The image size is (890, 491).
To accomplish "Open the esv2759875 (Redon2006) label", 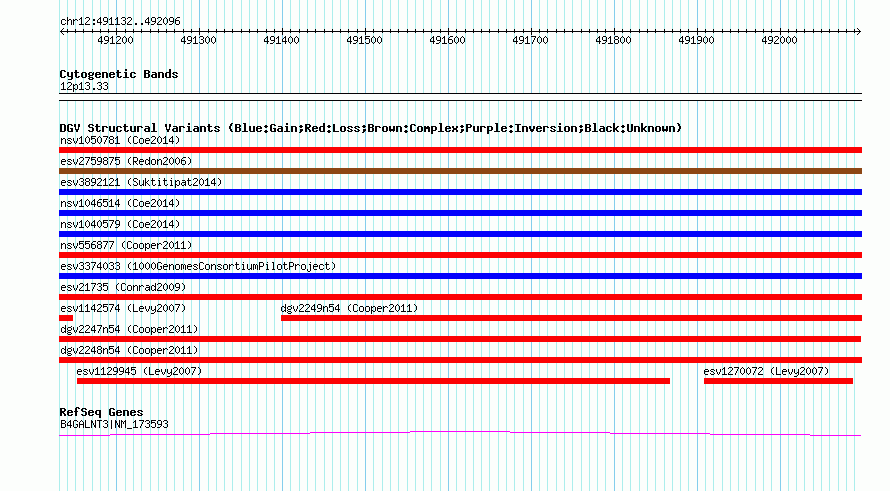I will point(126,161).
